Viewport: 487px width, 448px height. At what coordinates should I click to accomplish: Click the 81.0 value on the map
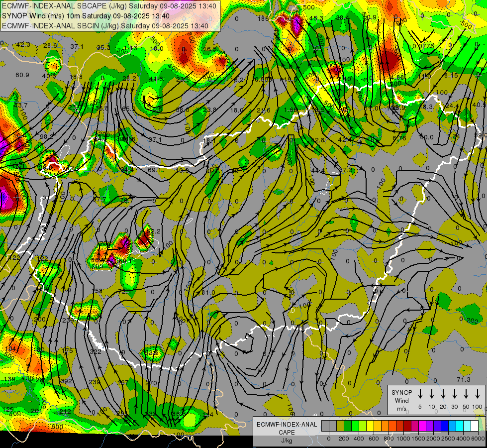point(208,293)
